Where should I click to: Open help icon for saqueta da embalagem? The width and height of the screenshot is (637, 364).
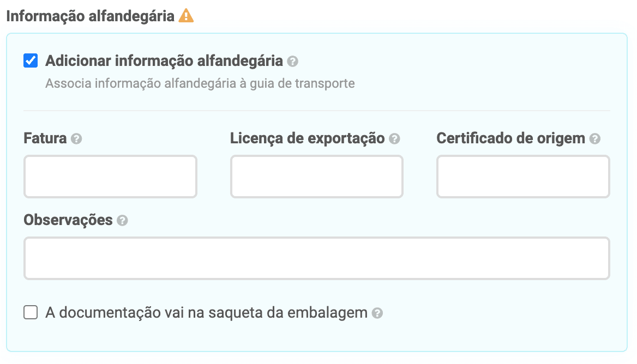click(x=377, y=313)
